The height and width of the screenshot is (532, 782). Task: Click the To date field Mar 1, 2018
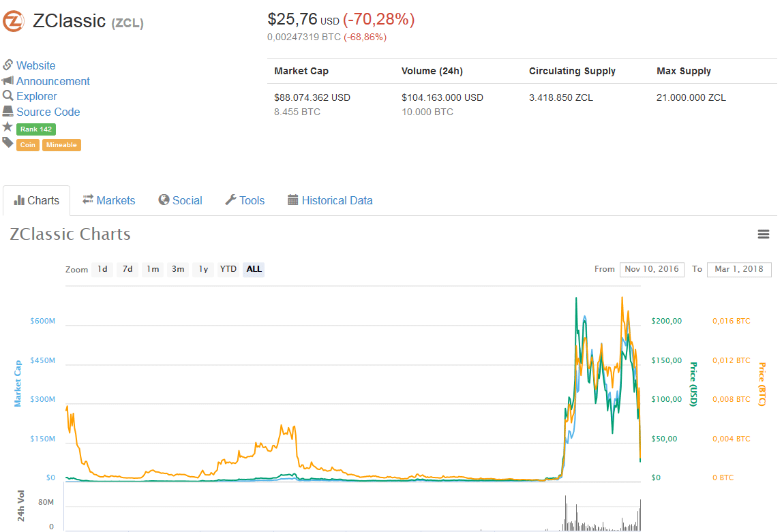click(x=739, y=270)
